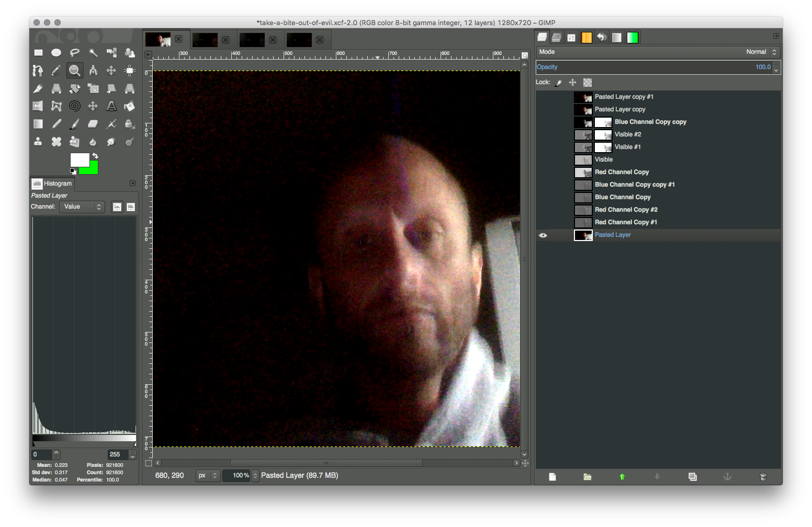Image resolution: width=812 pixels, height=527 pixels.
Task: Activate the Fuzzy Select wand tool
Action: click(93, 52)
